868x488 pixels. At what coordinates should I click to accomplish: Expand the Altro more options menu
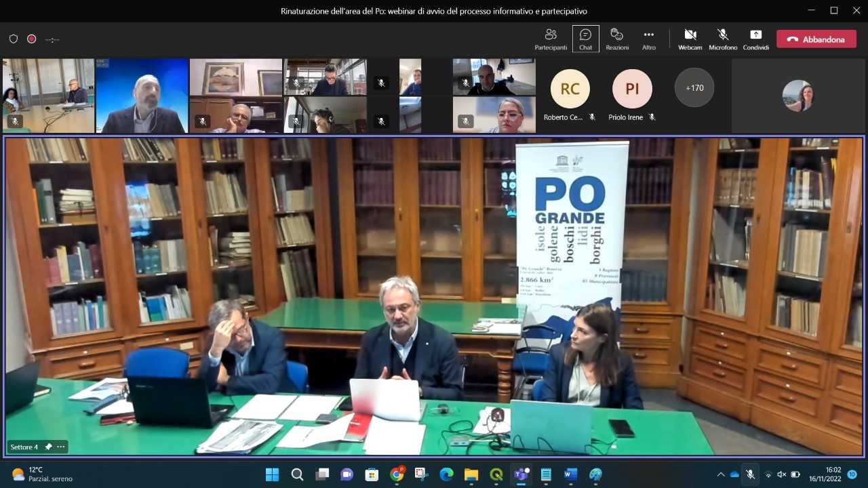[649, 39]
